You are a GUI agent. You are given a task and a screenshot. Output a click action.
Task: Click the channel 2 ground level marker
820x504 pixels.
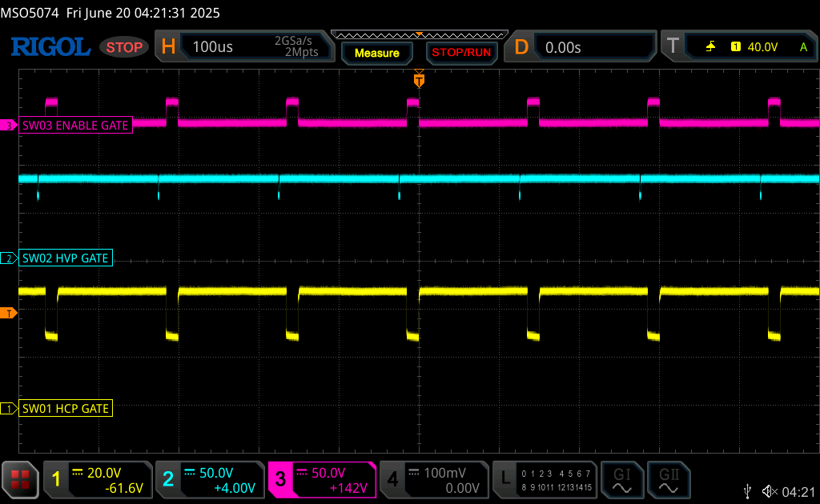click(8, 258)
